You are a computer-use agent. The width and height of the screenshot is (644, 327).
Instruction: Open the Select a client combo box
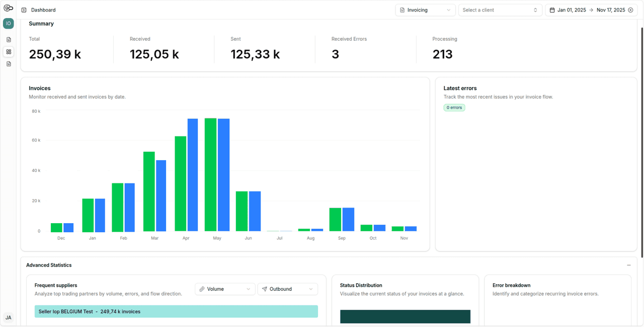(x=500, y=10)
